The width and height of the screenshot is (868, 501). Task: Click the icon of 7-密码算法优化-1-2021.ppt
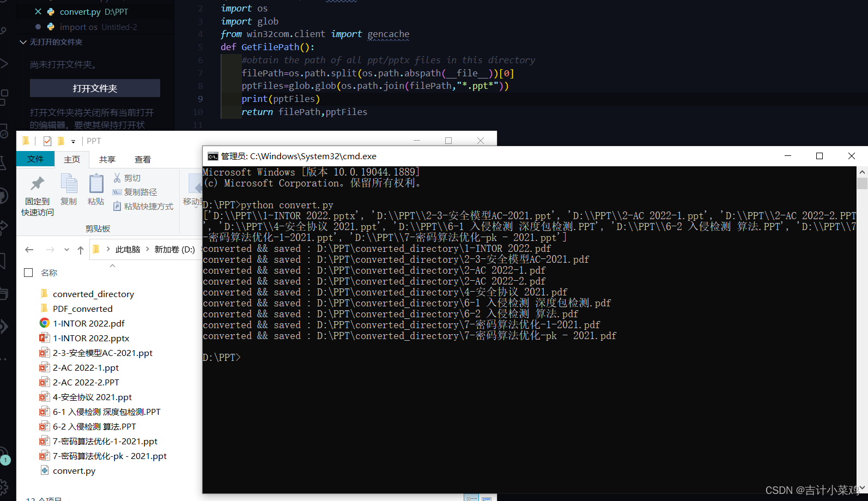point(45,440)
